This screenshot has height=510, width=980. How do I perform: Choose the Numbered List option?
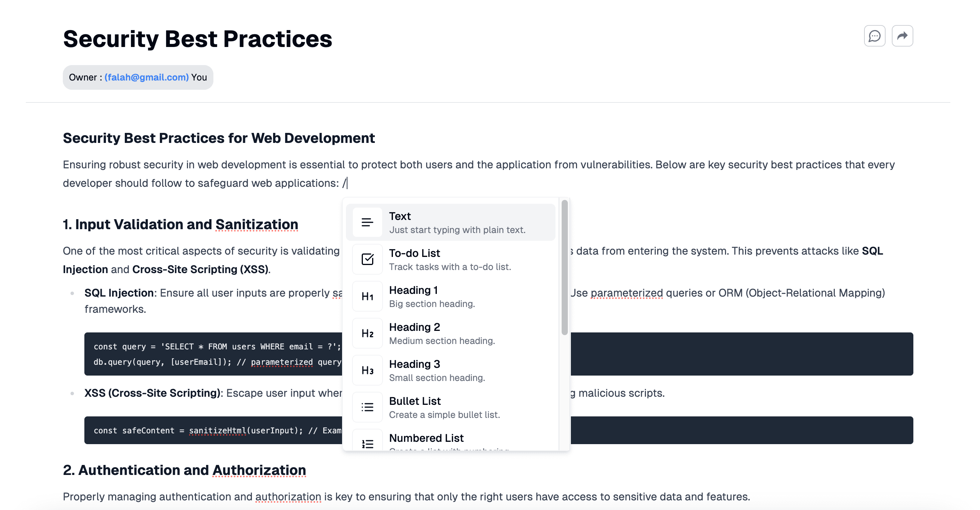tap(426, 438)
